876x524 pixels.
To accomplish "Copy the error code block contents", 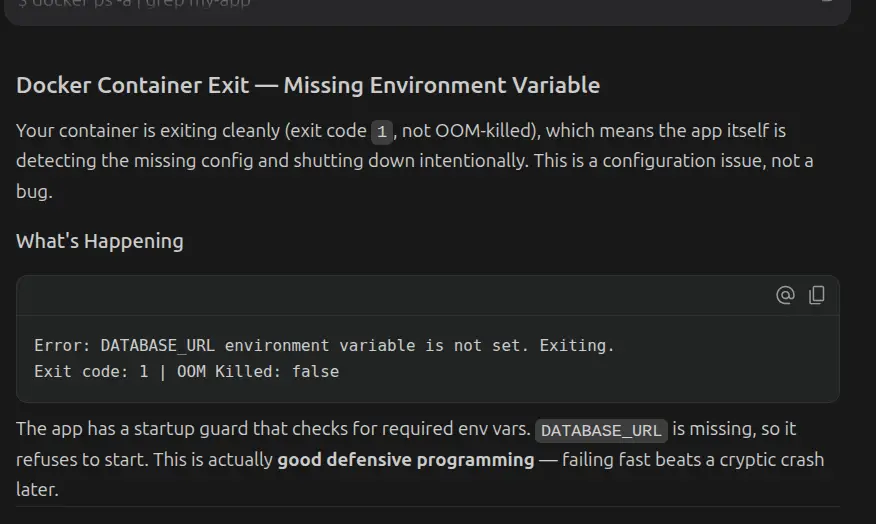I will (x=816, y=294).
